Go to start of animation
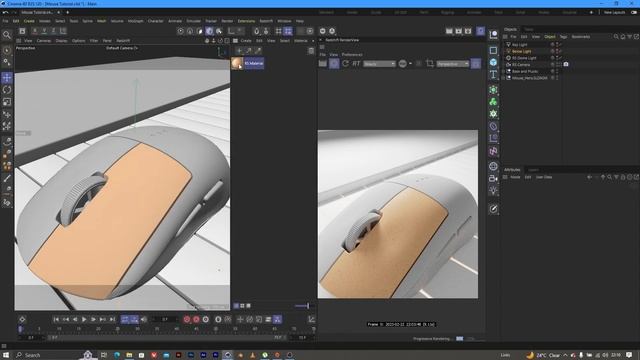Viewport: 640px width, 360px height. click(x=56, y=320)
